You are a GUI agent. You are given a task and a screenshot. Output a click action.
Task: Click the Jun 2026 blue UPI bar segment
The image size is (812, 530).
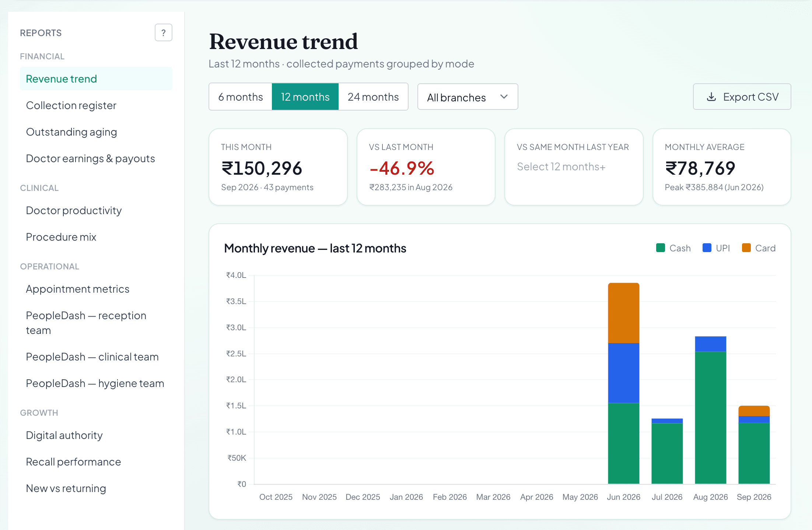click(x=624, y=373)
